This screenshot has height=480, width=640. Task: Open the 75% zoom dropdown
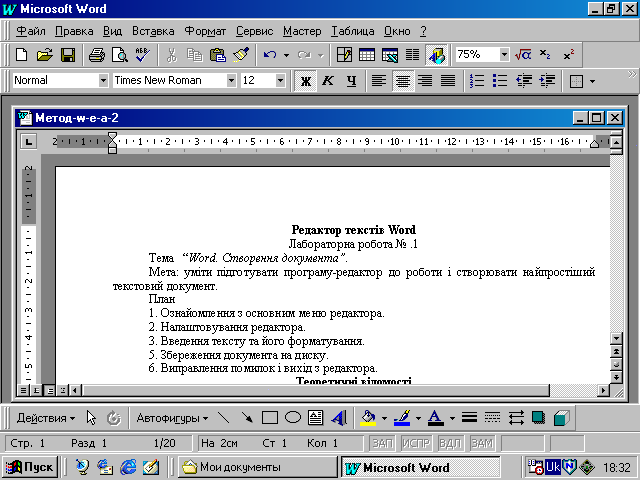[504, 54]
